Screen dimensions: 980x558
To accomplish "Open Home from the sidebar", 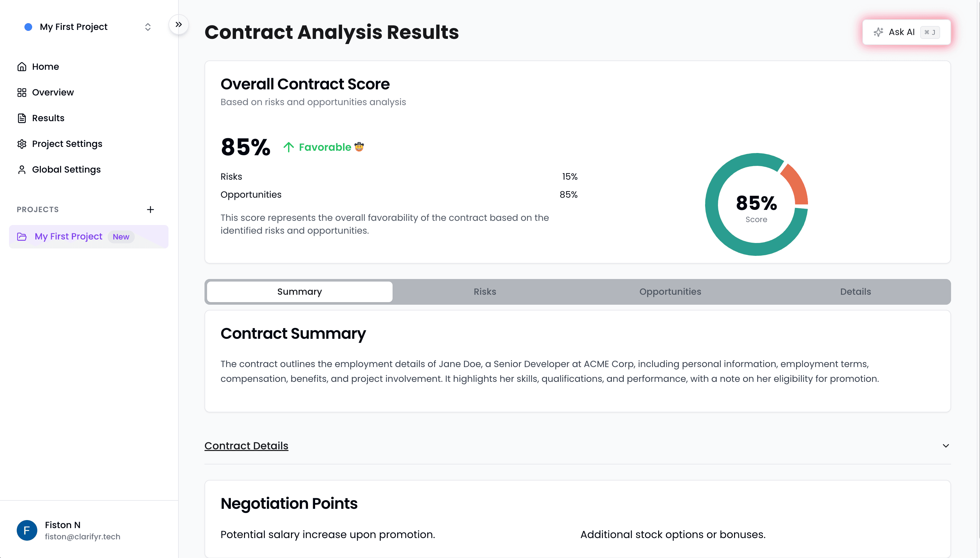I will click(22, 66).
